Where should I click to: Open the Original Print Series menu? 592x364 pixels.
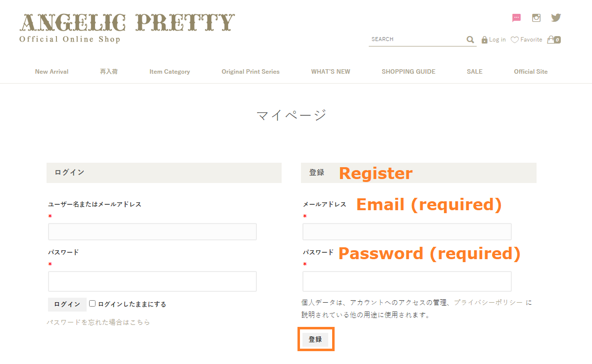tap(250, 72)
